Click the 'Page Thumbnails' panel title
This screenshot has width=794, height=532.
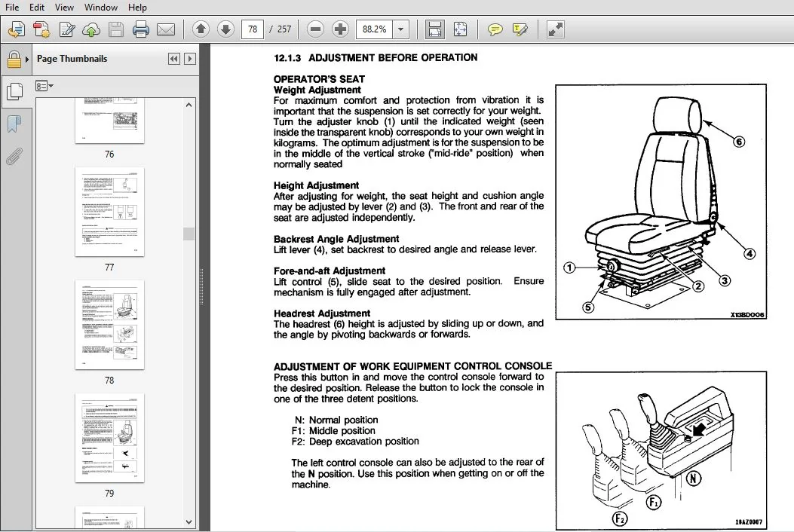(72, 59)
